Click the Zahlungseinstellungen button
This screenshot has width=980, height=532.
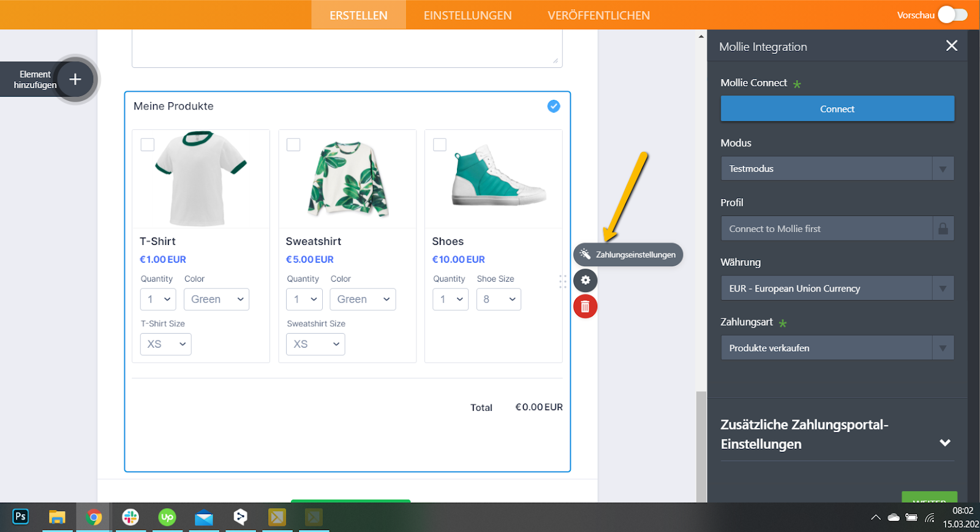(628, 255)
